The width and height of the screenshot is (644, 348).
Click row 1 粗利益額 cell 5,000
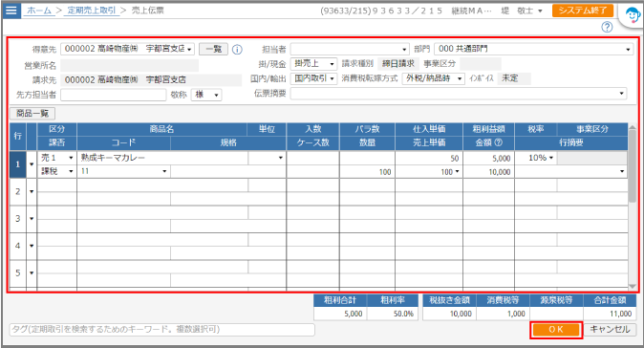(x=488, y=158)
